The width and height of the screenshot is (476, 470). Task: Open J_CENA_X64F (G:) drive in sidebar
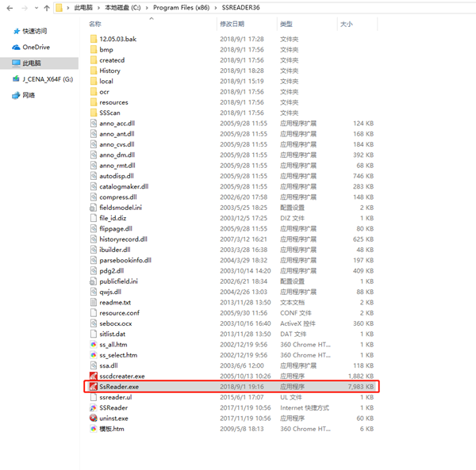48,79
